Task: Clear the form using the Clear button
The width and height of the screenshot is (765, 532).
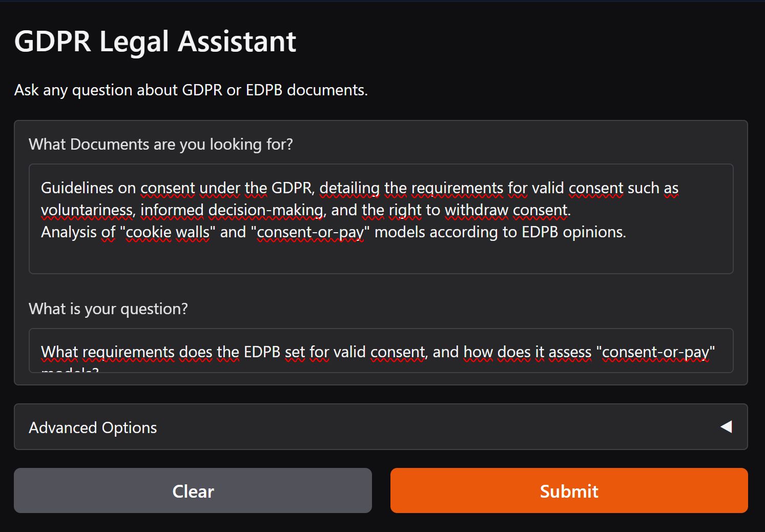Action: [193, 490]
